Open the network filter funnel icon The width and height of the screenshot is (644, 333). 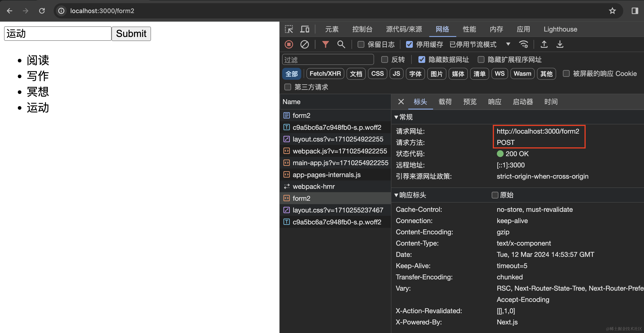pyautogui.click(x=325, y=44)
